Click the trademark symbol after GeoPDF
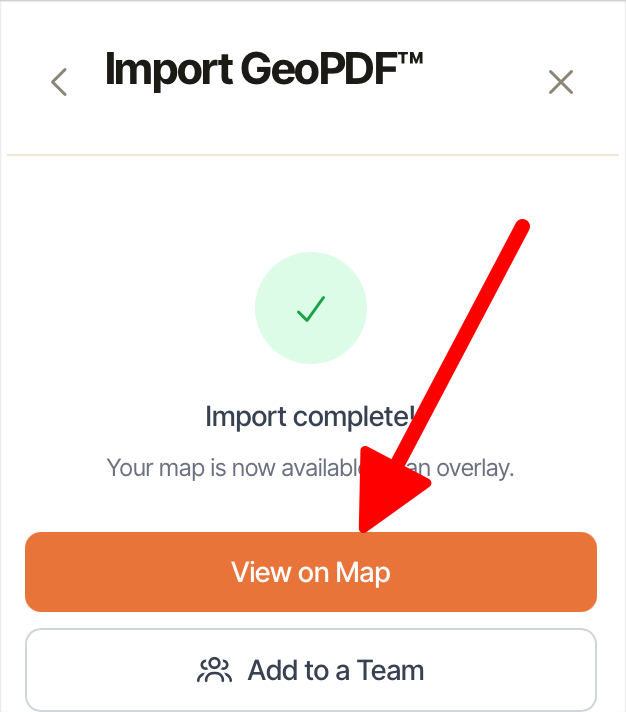Image resolution: width=626 pixels, height=712 pixels. [411, 58]
